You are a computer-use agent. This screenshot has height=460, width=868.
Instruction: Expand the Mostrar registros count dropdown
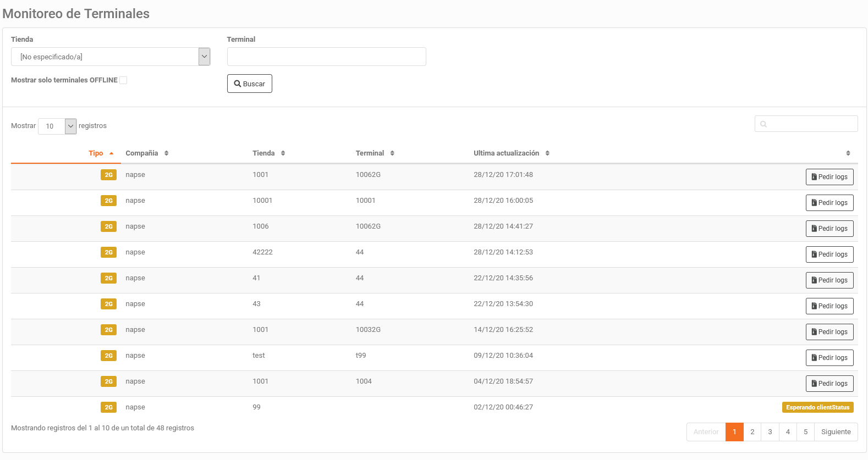[70, 126]
